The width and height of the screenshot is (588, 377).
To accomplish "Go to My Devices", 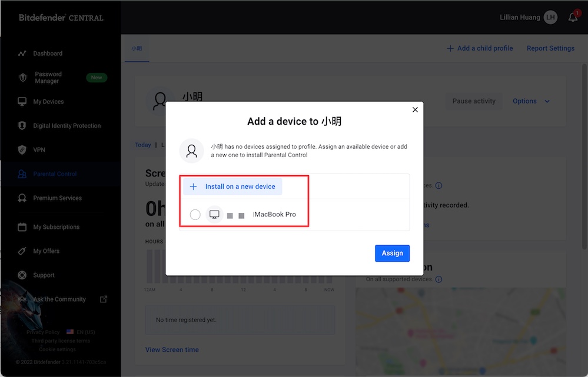I will pyautogui.click(x=48, y=102).
